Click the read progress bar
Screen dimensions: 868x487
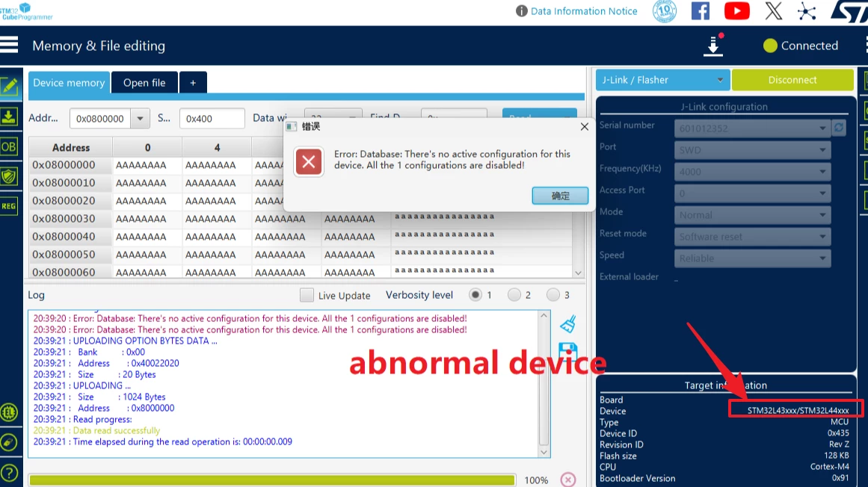tap(272, 480)
